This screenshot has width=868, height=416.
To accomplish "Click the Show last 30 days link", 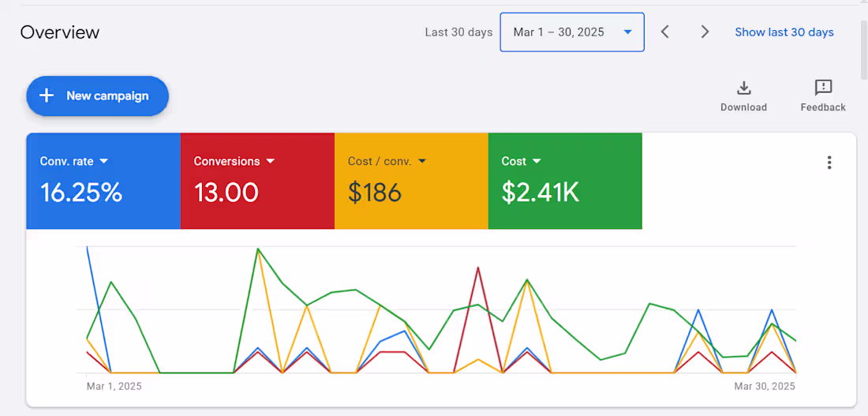I will pos(784,32).
